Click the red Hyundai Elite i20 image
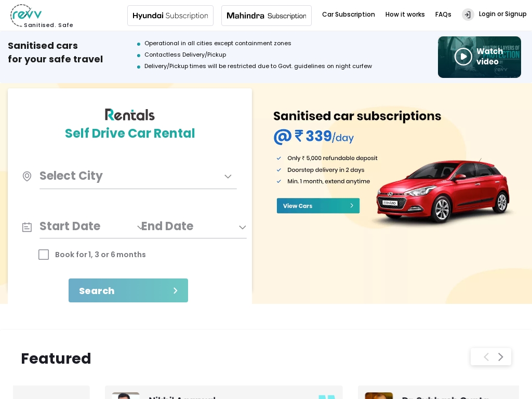The width and height of the screenshot is (532, 399). click(x=443, y=191)
